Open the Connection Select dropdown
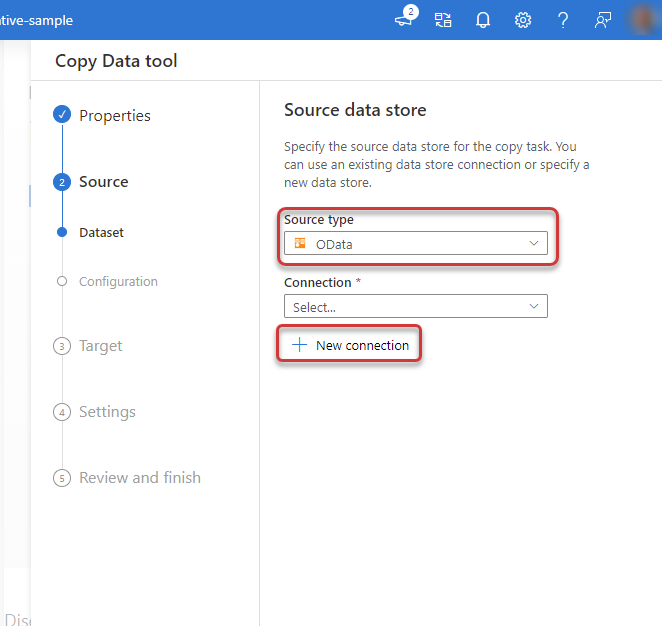Viewport: 662px width, 626px height. [x=415, y=306]
